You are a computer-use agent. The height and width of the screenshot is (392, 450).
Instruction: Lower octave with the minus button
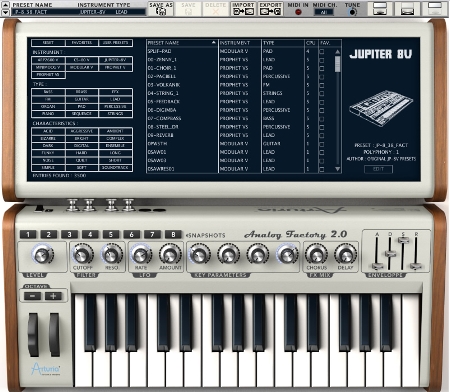(x=32, y=296)
